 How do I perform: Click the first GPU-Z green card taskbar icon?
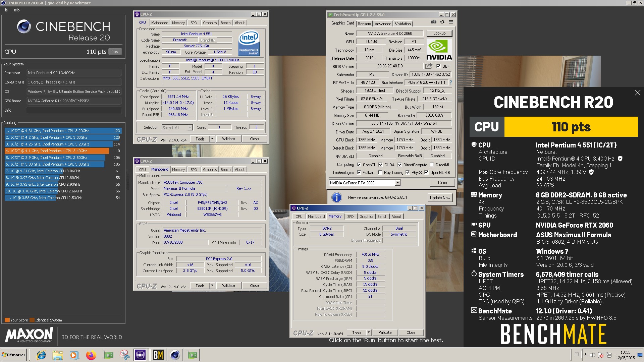click(x=108, y=355)
